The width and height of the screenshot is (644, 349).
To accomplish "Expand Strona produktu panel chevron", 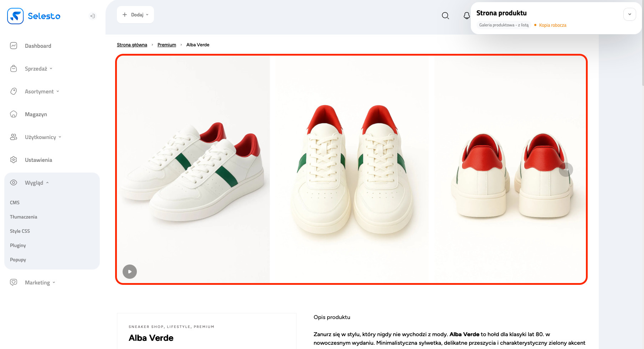I will coord(629,14).
